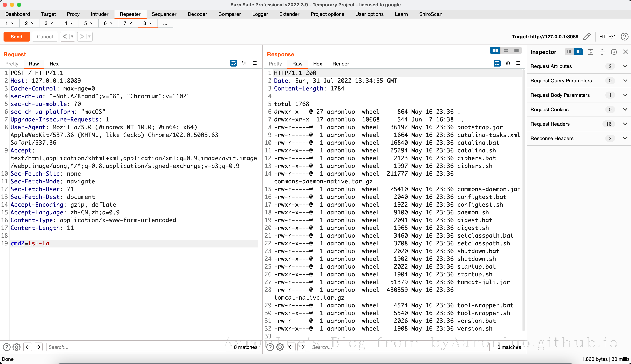Click the Target URL label text
Viewport: 631px width, 364px height.
(x=545, y=36)
